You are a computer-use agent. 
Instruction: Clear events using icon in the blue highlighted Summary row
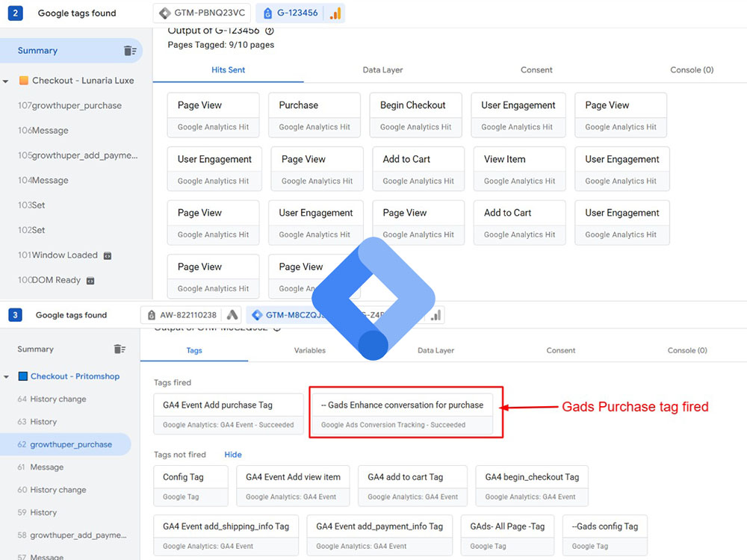point(130,51)
